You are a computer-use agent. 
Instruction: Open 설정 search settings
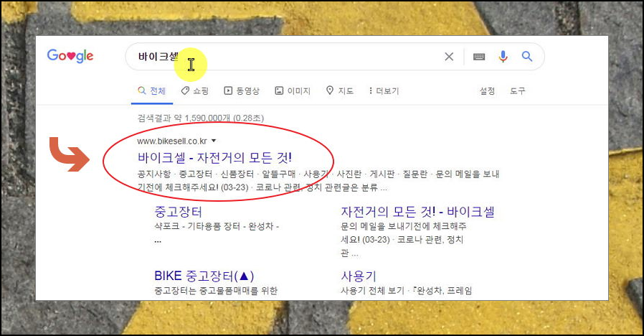pyautogui.click(x=488, y=91)
